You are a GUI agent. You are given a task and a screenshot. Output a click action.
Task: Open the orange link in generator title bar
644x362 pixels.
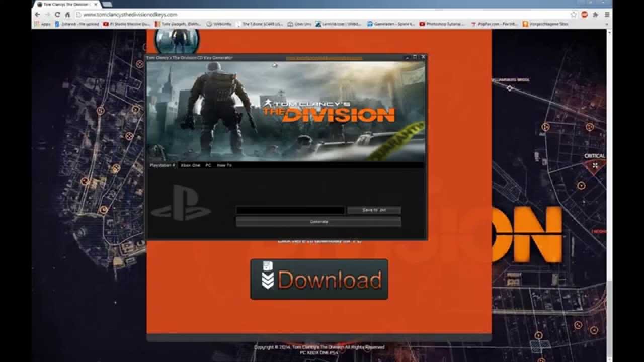click(x=324, y=58)
